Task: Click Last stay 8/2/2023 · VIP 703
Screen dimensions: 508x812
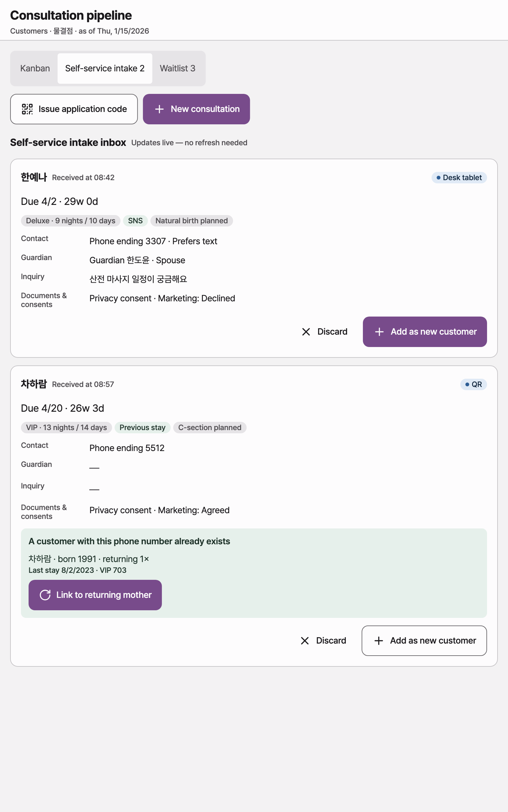Action: pyautogui.click(x=77, y=570)
